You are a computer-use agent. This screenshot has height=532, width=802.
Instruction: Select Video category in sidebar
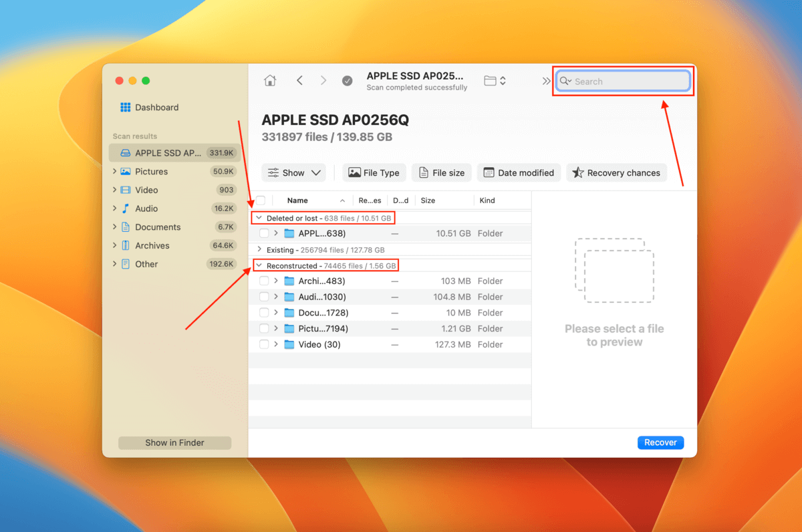pos(146,190)
